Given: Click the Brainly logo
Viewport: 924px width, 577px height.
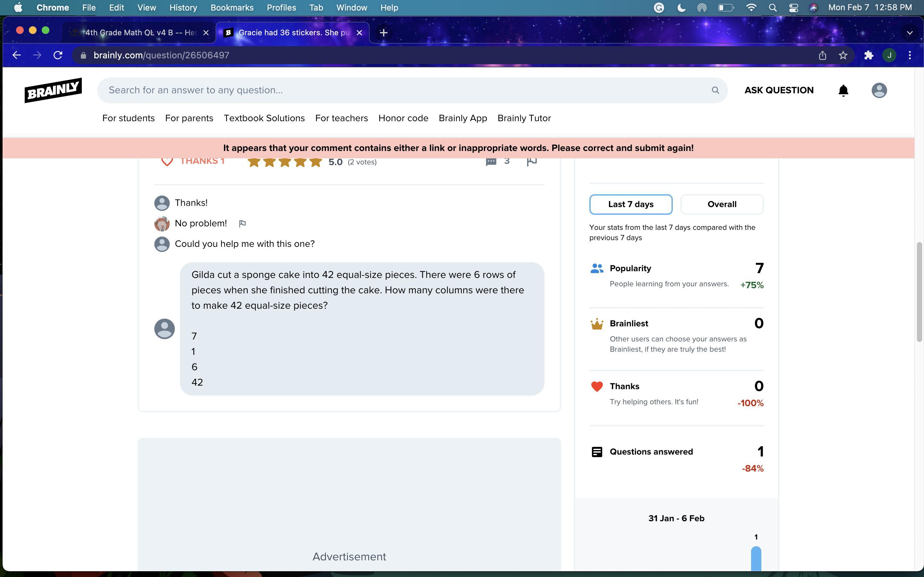Looking at the screenshot, I should 53,90.
